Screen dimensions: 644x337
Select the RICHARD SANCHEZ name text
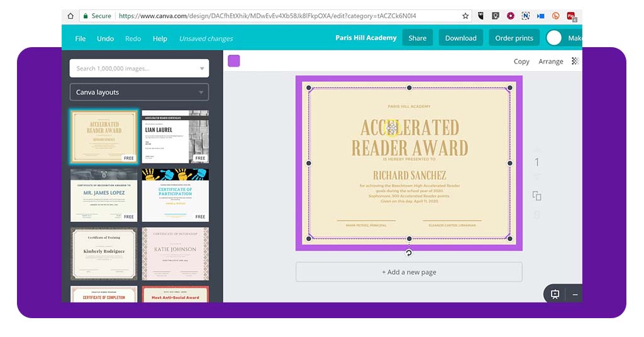409,175
